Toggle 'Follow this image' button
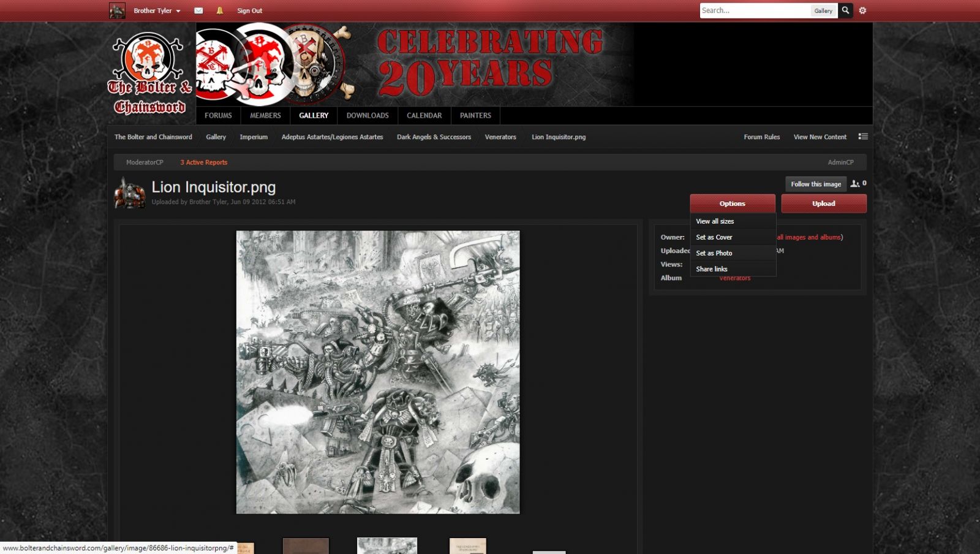 tap(815, 184)
